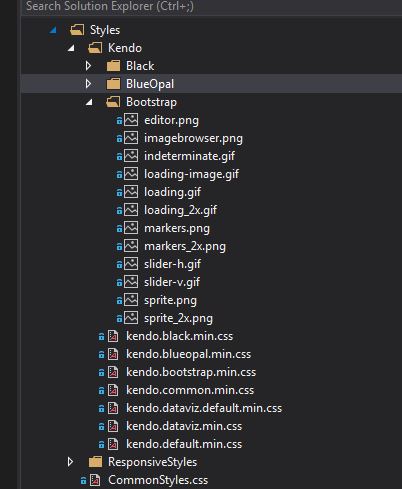Click image icon beside loading.gif
Viewport: 402px width, 489px height.
131,192
